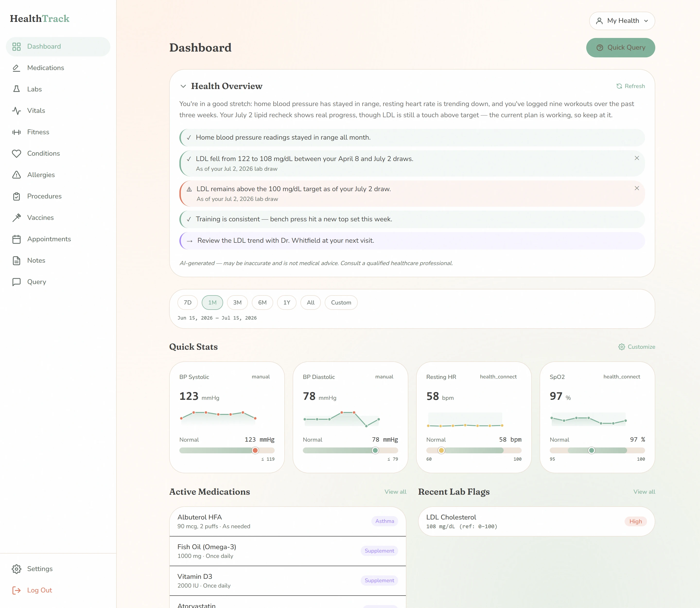700x608 pixels.
Task: Click the 'Training is consistent' insight row
Action: click(412, 219)
